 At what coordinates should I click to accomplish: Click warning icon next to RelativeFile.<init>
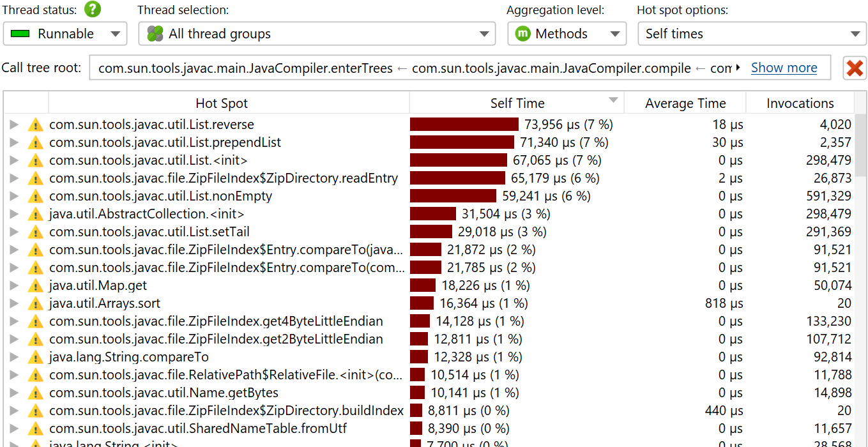tap(36, 375)
